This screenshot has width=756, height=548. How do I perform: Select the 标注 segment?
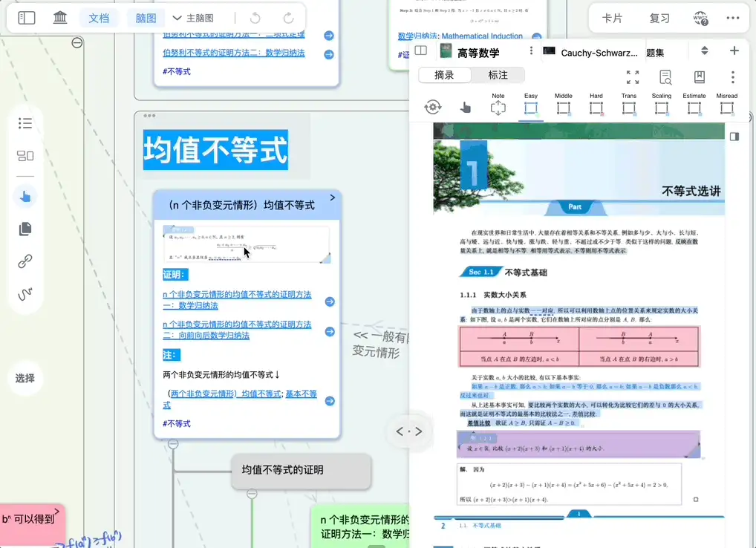[x=498, y=75]
